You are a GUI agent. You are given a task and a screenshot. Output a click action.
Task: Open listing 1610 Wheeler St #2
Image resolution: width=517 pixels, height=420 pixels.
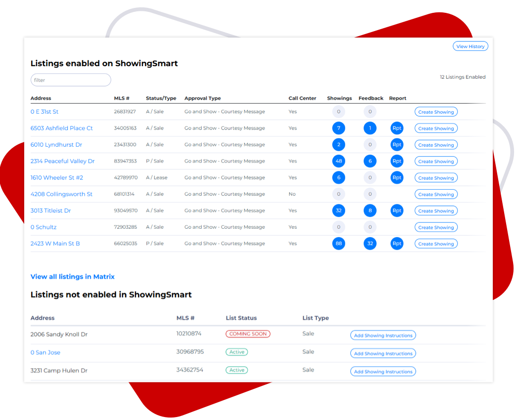[57, 178]
